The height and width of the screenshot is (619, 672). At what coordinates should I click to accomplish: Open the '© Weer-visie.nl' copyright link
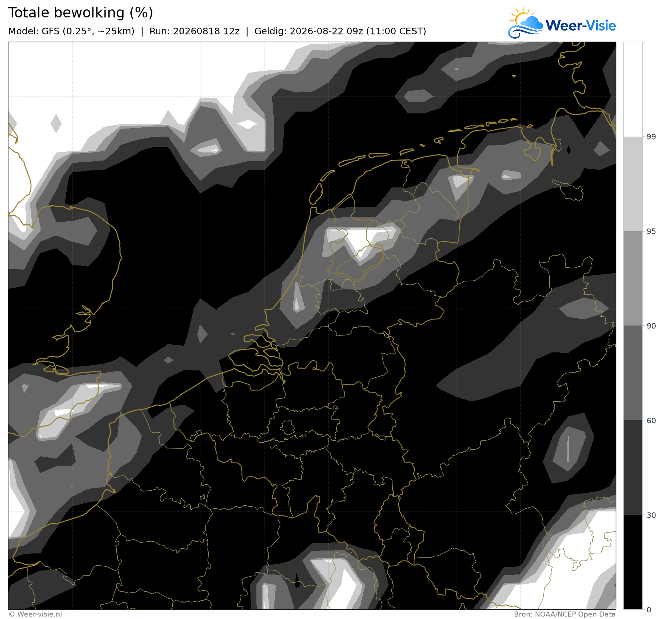coord(35,614)
